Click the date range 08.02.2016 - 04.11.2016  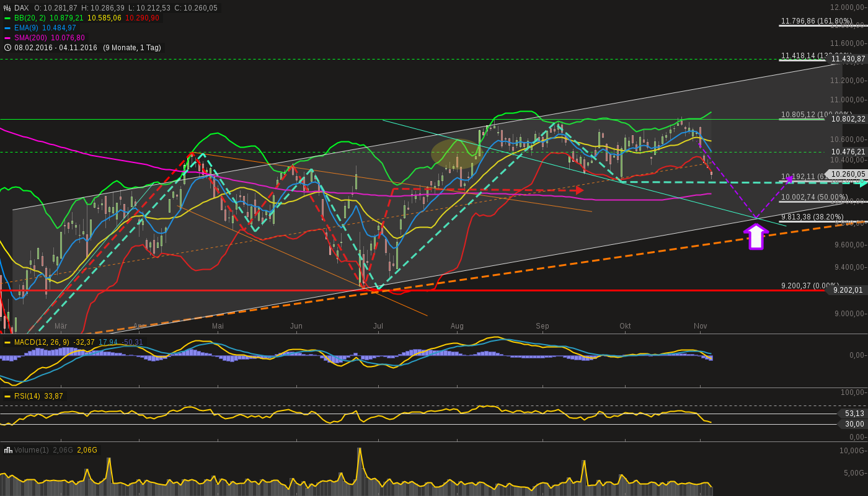56,48
